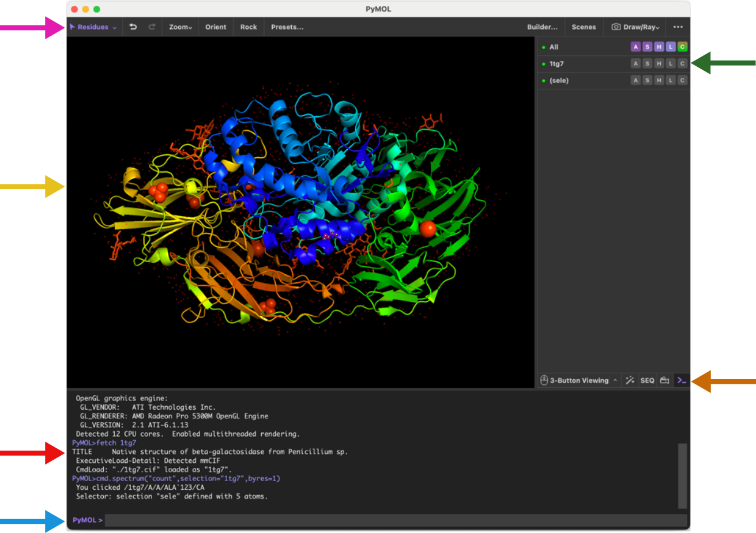Viewport: 756px width, 533px height.
Task: Toggle the purple command-line terminal icon
Action: [x=682, y=380]
